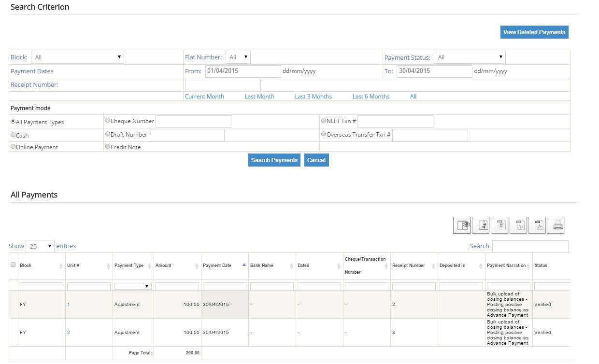This screenshot has height=364, width=599.
Task: Open unit 1 payment details link
Action: tap(68, 305)
